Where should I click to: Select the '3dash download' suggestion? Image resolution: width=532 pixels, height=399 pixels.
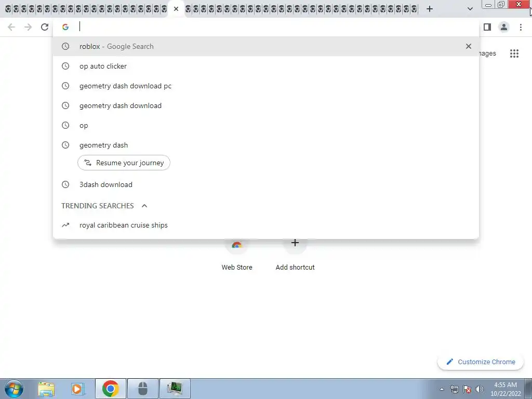coord(266,184)
